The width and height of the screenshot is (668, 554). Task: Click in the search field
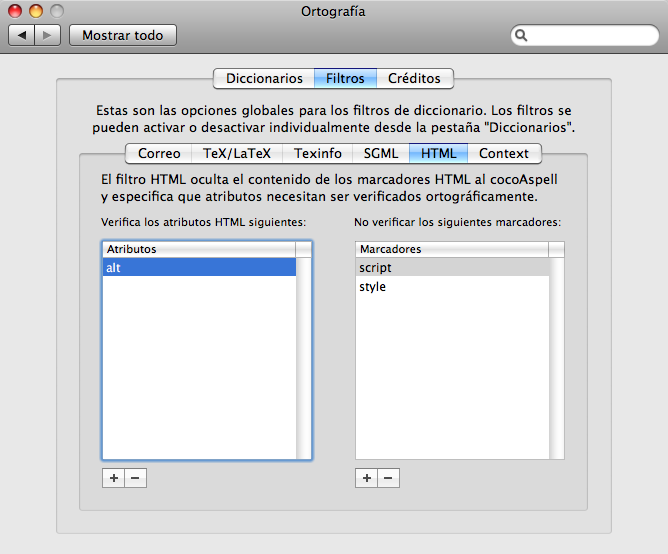tap(585, 35)
